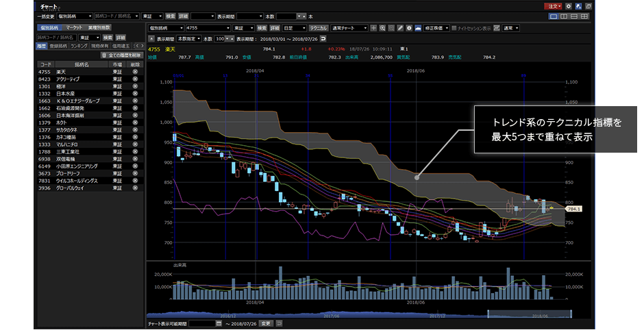
Task: Delete 楽天 row from history list
Action: (135, 71)
